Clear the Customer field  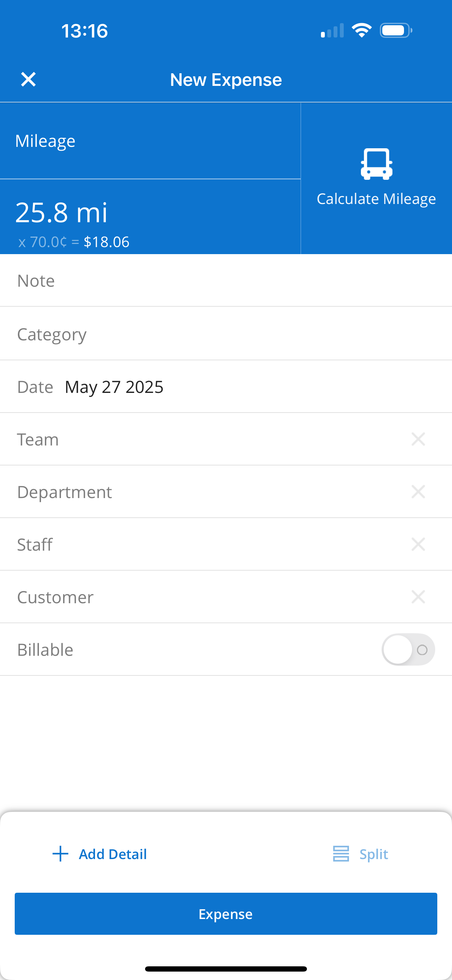418,597
